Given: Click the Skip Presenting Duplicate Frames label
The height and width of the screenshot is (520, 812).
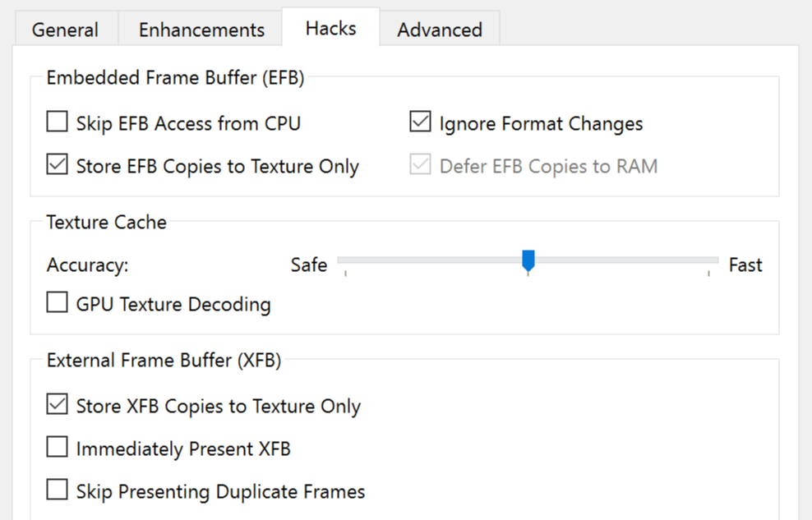Looking at the screenshot, I should (x=220, y=491).
